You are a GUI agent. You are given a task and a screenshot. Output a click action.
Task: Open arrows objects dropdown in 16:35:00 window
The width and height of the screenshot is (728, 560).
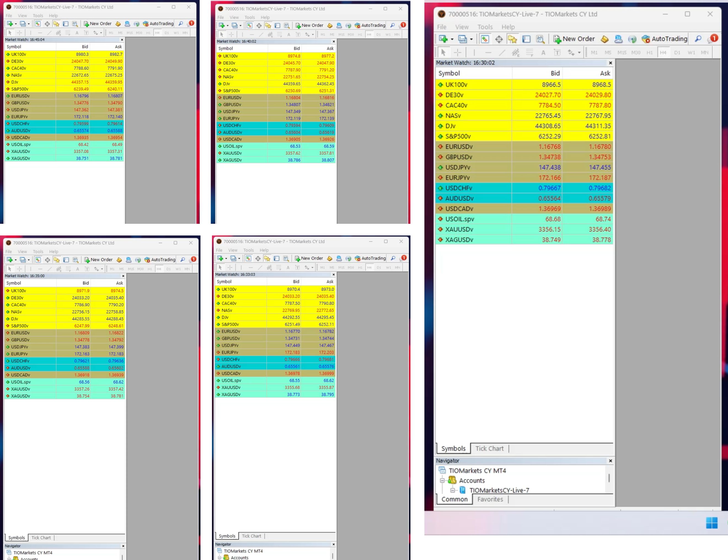[102, 269]
